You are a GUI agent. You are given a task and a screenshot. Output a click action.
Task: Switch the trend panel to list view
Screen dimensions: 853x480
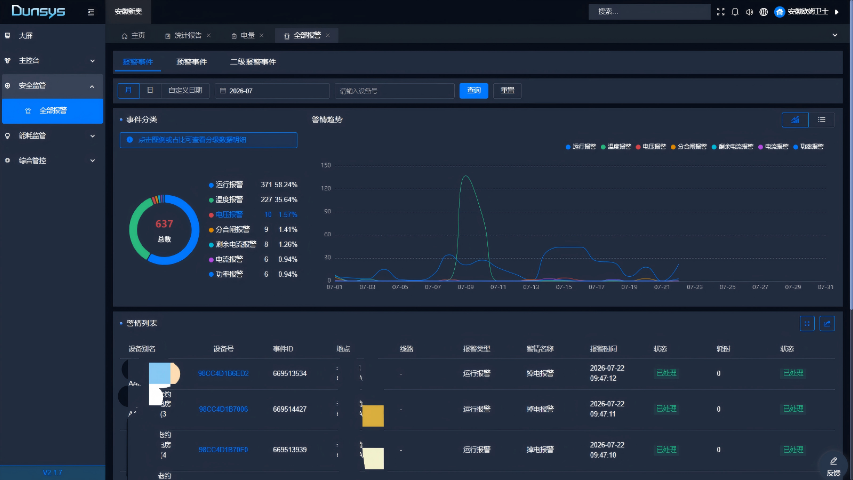821,120
